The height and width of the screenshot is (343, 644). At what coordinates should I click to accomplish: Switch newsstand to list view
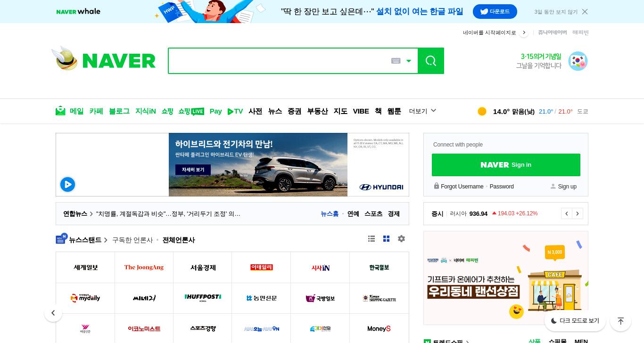[x=372, y=239]
